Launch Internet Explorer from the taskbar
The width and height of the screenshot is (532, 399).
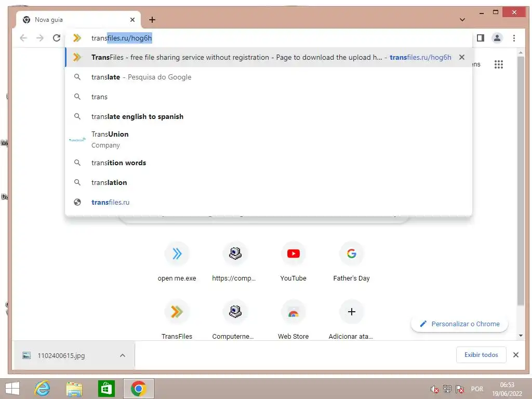click(42, 389)
